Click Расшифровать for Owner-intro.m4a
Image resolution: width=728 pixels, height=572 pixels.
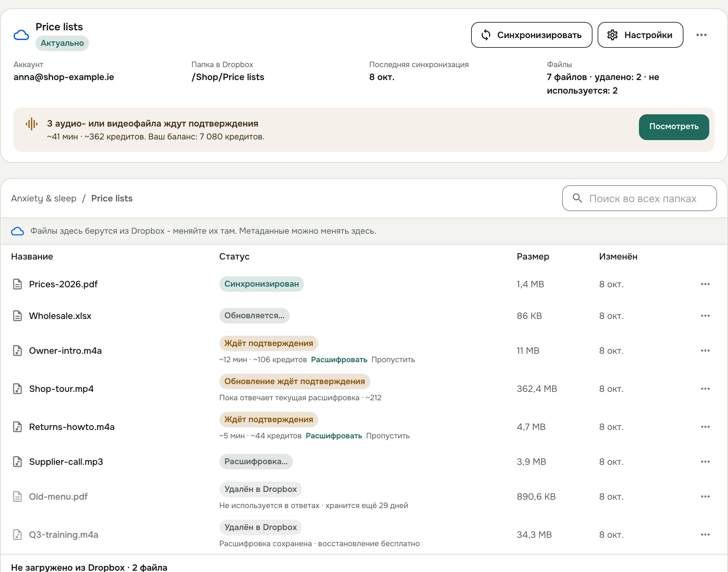(339, 360)
